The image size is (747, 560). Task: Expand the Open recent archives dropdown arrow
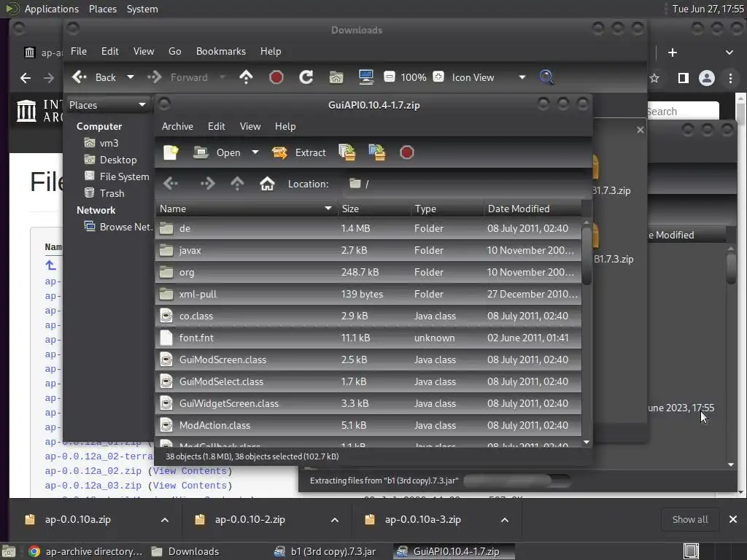[x=255, y=152]
